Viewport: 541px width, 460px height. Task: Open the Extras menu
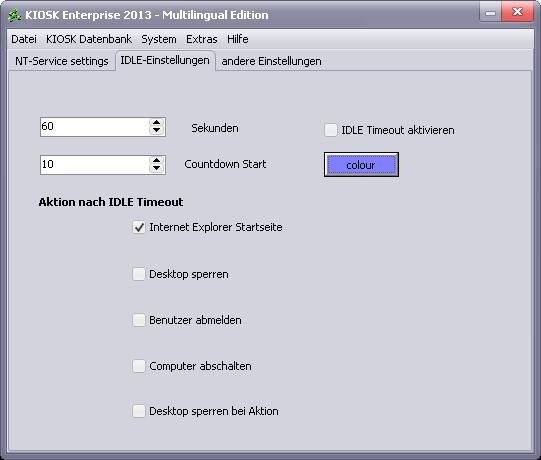click(202, 39)
